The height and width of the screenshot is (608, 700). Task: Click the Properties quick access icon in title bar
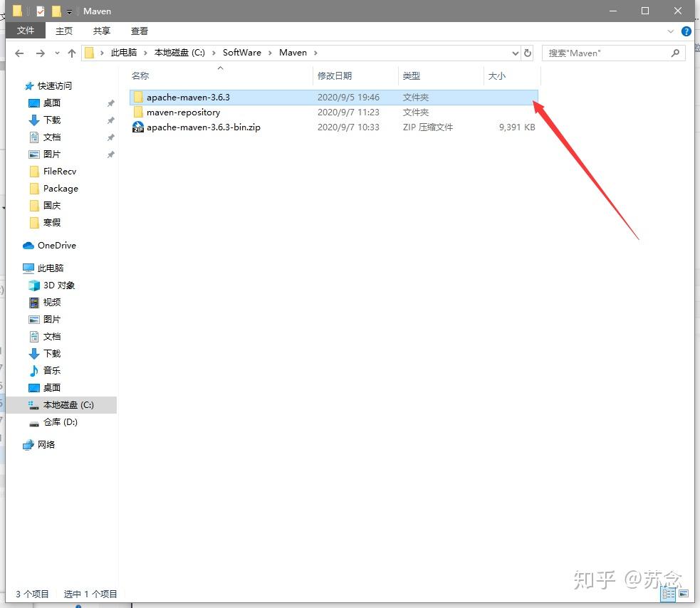tap(40, 11)
